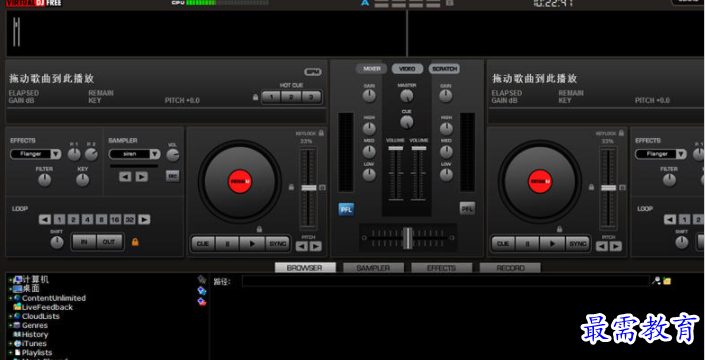The width and height of the screenshot is (705, 360).
Task: Toggle the gray right PFL button
Action: 467,208
